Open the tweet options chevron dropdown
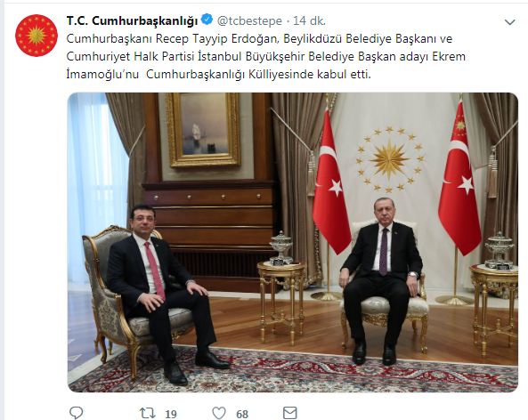The width and height of the screenshot is (528, 420). (x=510, y=22)
